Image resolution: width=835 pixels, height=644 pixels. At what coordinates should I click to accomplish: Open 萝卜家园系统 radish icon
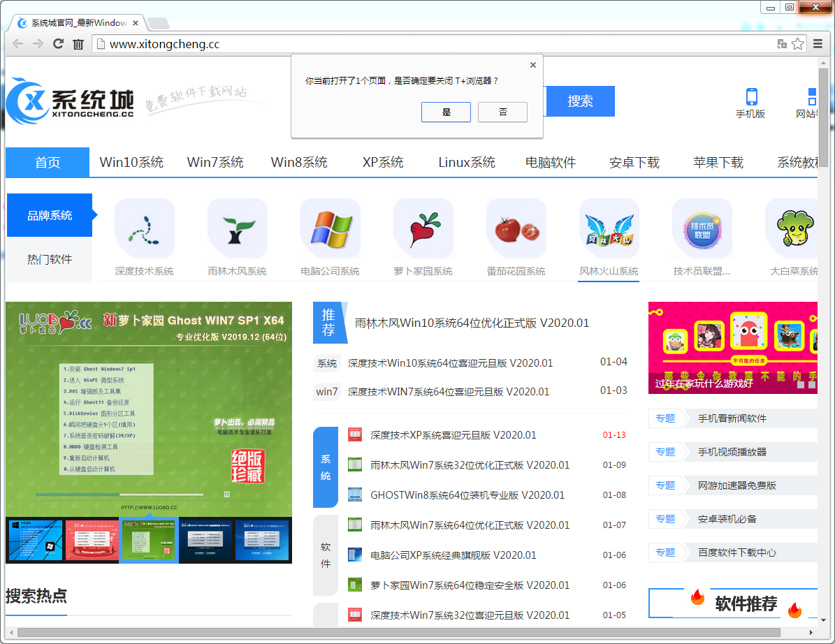[423, 229]
